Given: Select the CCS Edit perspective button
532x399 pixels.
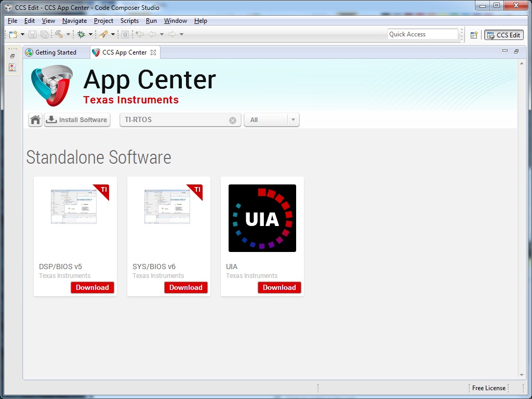Looking at the screenshot, I should [504, 35].
